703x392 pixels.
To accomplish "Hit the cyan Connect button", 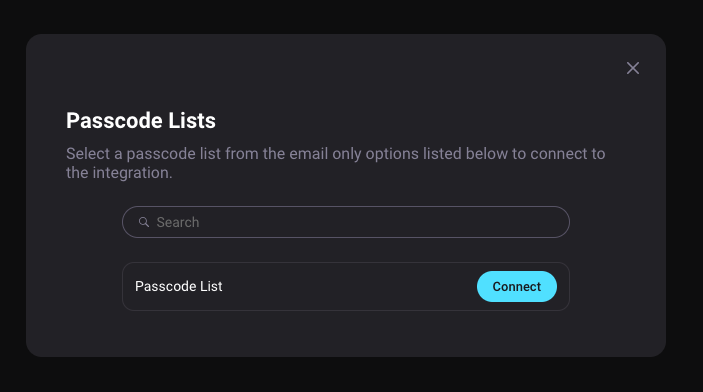I will [516, 287].
